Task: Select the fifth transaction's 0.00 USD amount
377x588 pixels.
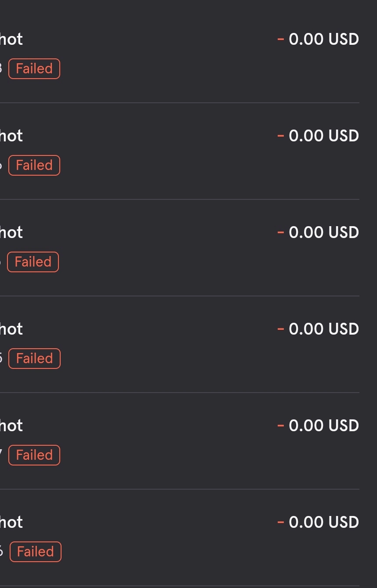Action: point(324,426)
